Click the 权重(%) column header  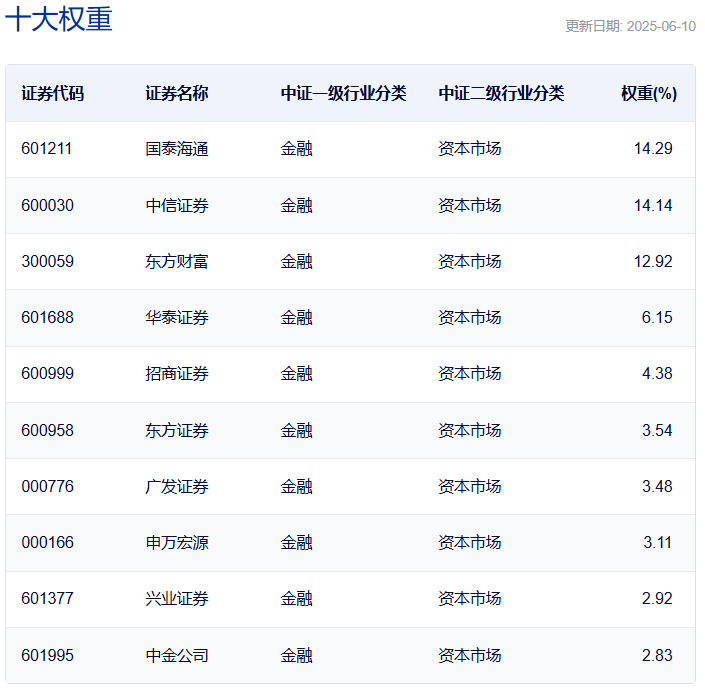click(x=649, y=94)
